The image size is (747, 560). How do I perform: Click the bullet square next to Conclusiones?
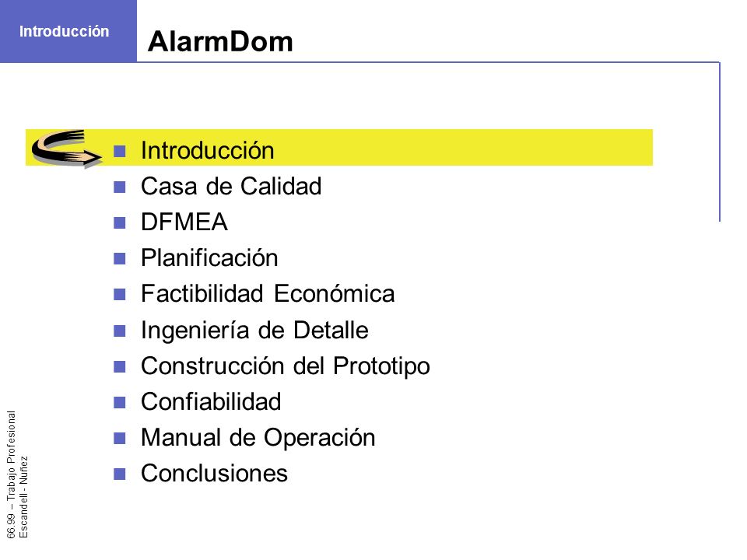point(120,474)
